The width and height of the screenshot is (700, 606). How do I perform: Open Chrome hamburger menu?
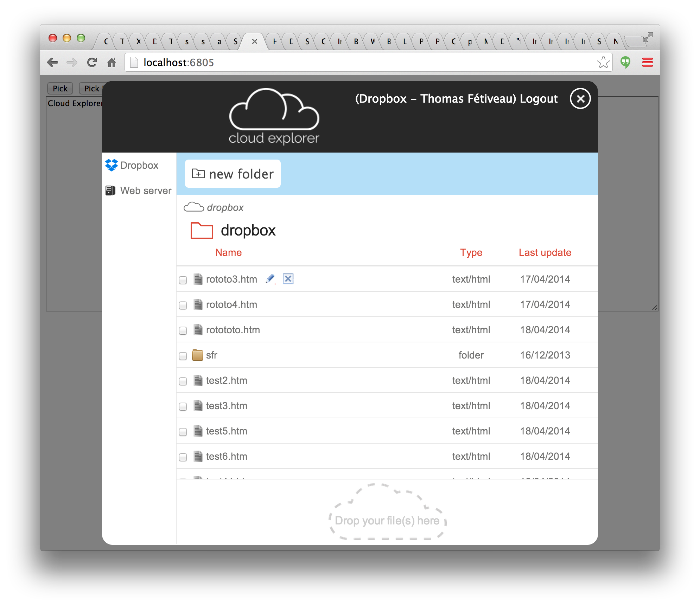[x=647, y=63]
